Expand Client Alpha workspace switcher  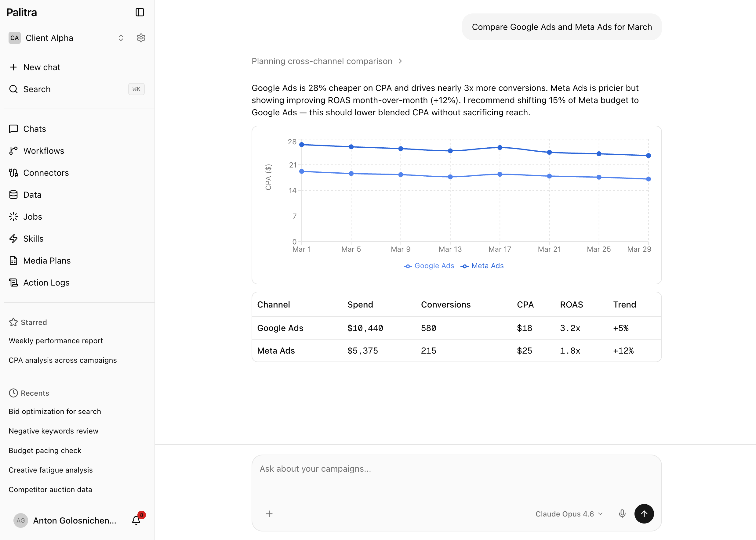point(121,38)
